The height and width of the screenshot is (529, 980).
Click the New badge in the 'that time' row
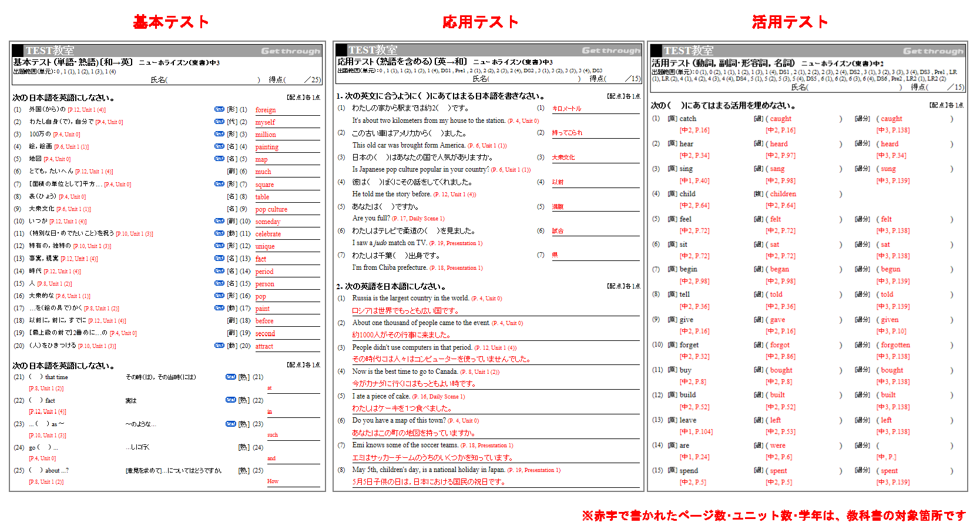pos(231,377)
